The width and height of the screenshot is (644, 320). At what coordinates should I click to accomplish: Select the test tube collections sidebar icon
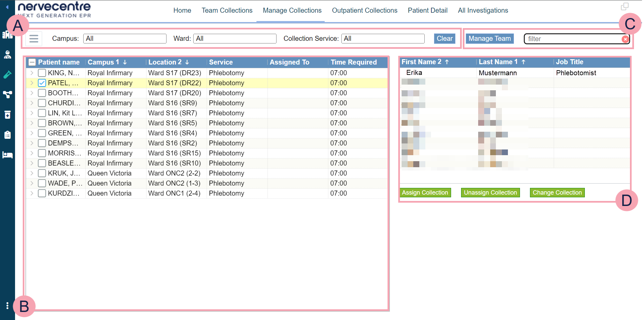coord(7,75)
